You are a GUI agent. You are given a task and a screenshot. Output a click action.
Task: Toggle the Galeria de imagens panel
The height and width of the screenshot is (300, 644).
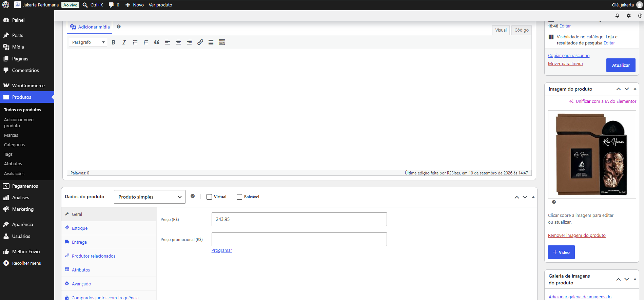635,279
